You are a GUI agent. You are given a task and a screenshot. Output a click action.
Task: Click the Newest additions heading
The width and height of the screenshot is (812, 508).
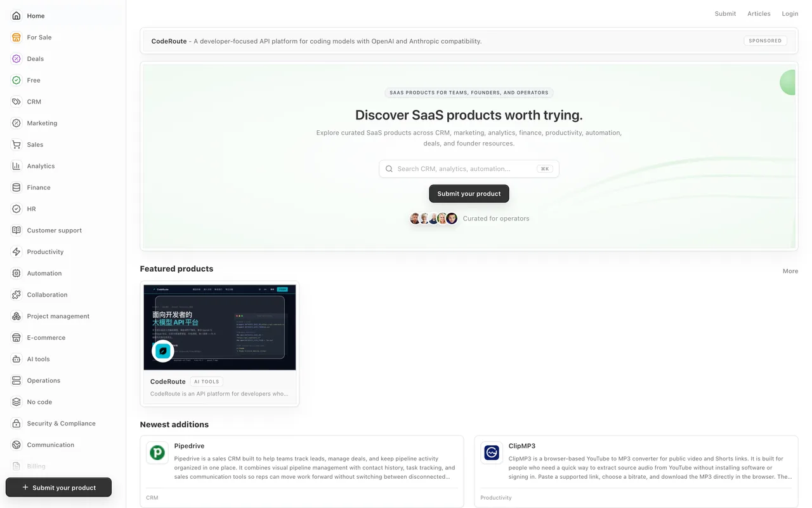tap(174, 424)
